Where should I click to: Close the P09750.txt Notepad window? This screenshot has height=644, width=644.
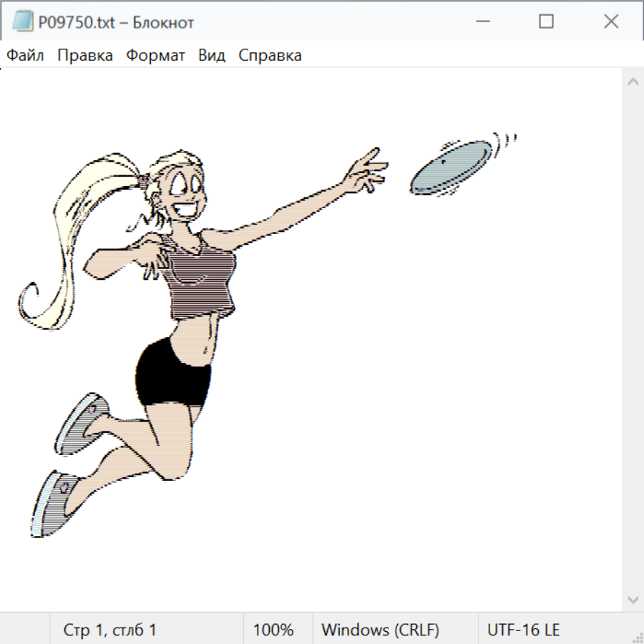(x=611, y=21)
